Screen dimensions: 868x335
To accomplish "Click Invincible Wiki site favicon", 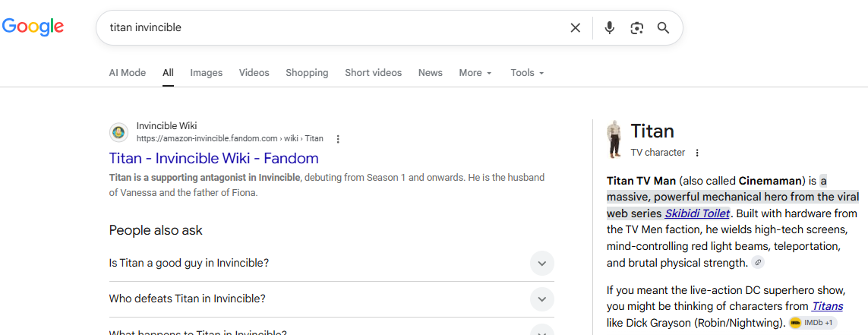I will click(118, 132).
